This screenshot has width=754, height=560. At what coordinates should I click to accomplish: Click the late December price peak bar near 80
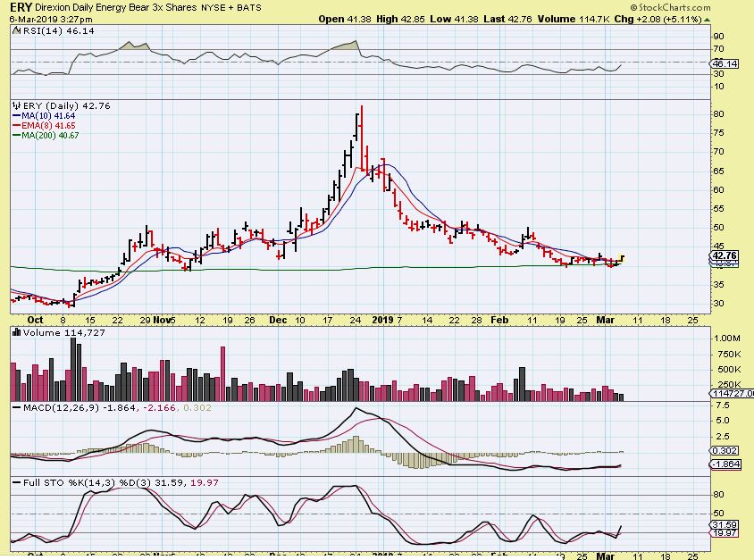tap(361, 138)
